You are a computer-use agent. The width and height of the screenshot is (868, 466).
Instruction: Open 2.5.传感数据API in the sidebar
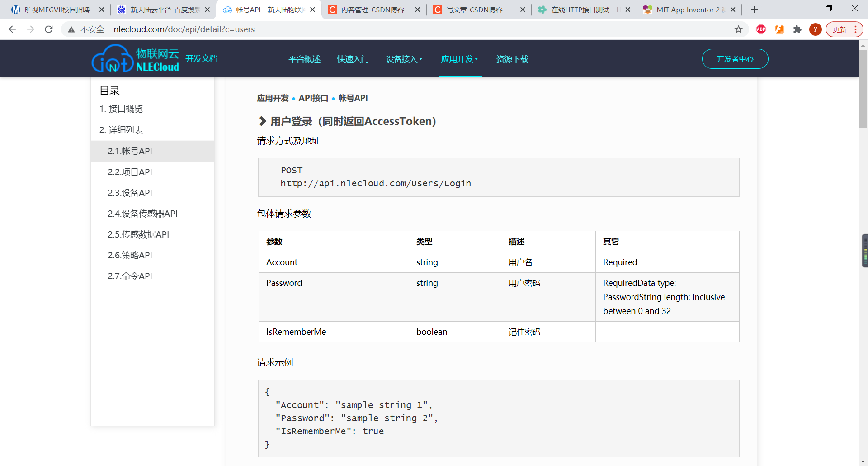[x=152, y=234]
